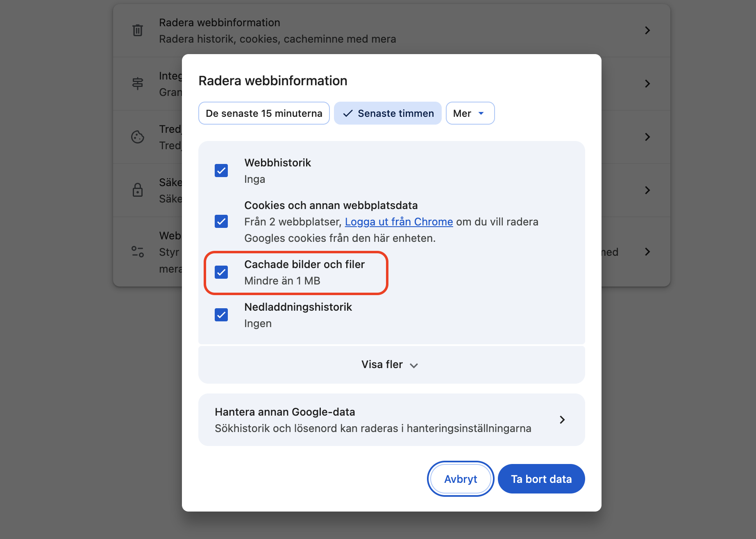Screen dimensions: 756x539
Task: Click the chevron on the security row
Action: click(x=647, y=190)
